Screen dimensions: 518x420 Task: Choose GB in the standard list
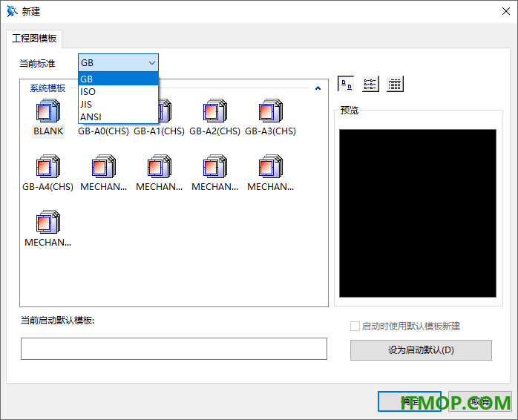pos(118,79)
